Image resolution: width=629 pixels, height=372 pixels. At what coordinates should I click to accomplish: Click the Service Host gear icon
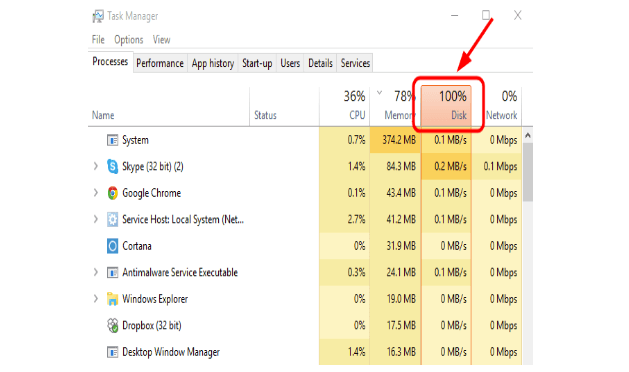pos(112,220)
